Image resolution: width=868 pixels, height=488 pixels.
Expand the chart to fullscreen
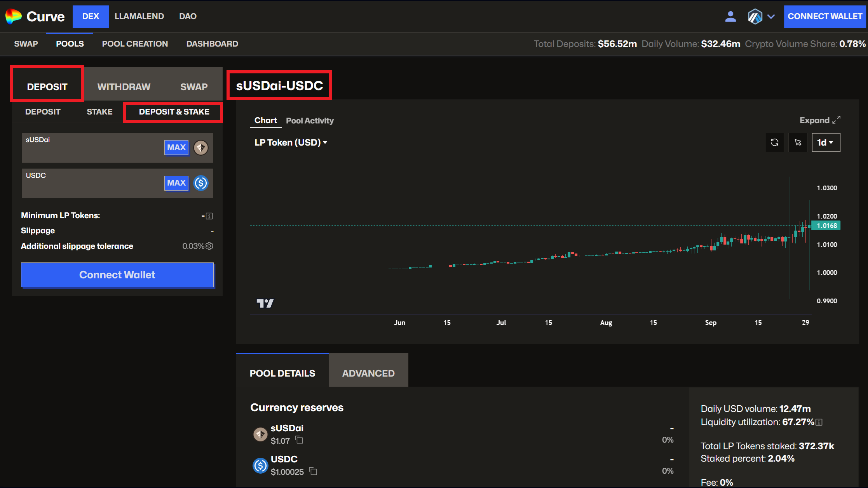(x=820, y=120)
